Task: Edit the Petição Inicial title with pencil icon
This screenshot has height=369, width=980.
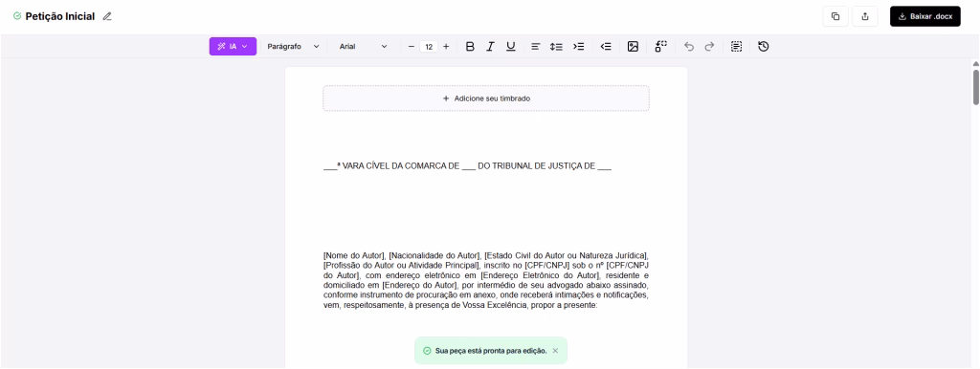Action: (x=107, y=17)
